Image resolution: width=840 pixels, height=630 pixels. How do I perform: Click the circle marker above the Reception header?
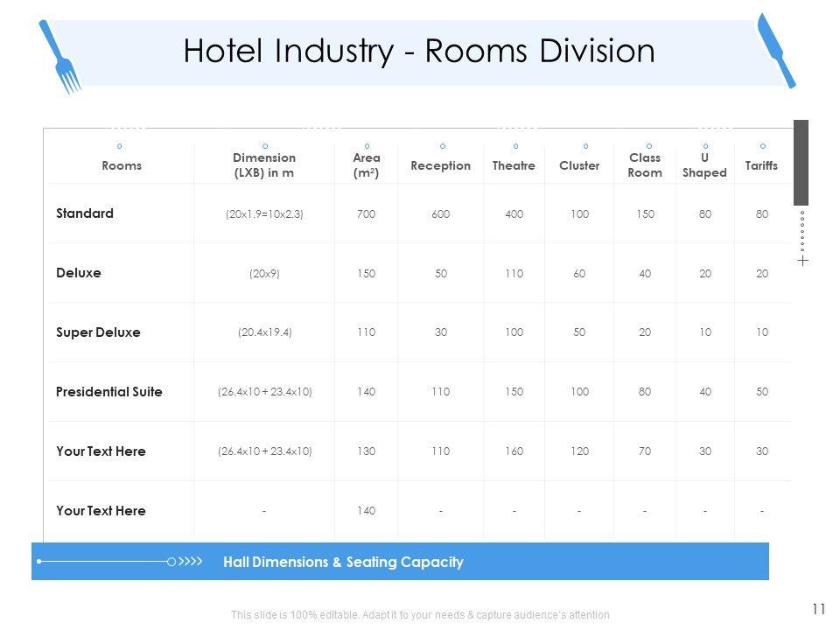coord(442,146)
